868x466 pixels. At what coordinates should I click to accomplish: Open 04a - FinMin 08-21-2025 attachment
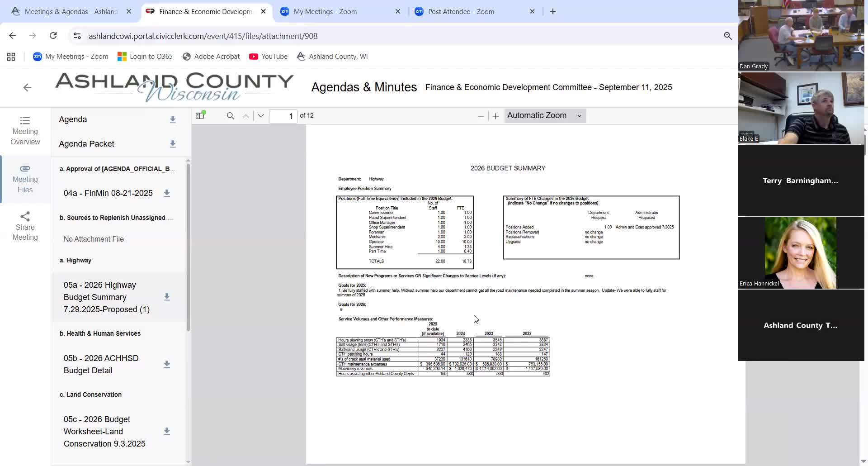[x=108, y=193]
